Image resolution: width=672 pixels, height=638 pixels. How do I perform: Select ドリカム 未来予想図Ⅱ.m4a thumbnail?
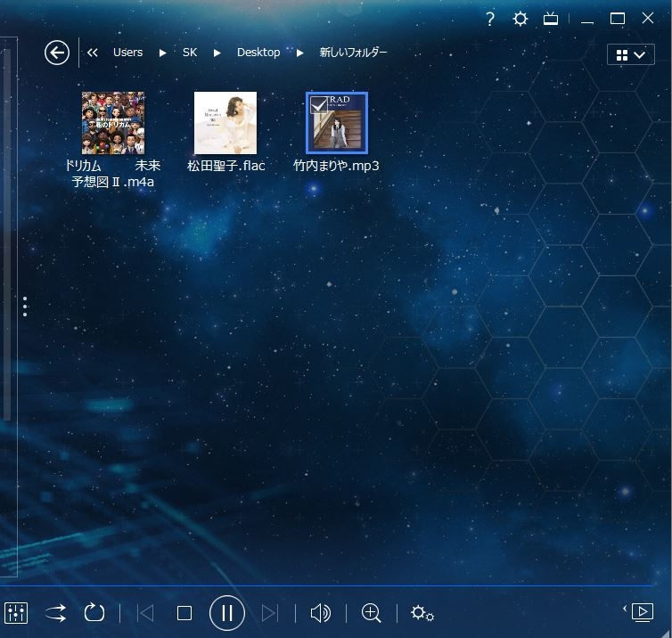pos(113,123)
